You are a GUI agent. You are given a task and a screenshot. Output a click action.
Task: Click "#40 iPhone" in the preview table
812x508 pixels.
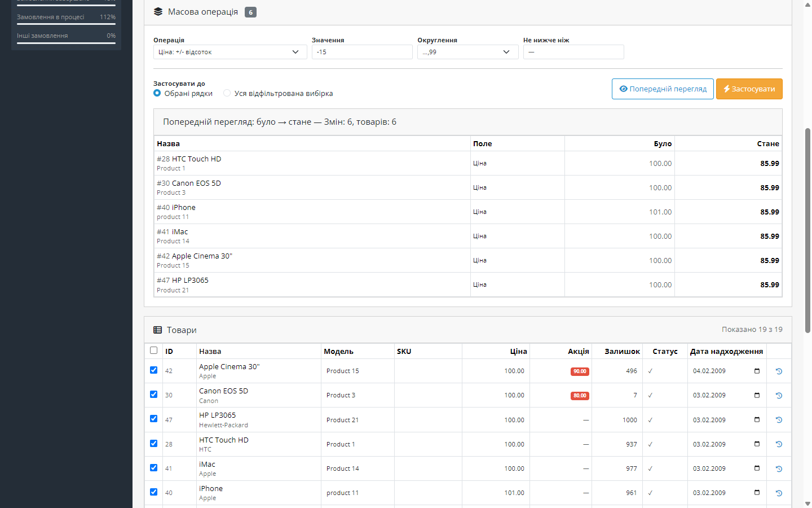(176, 208)
